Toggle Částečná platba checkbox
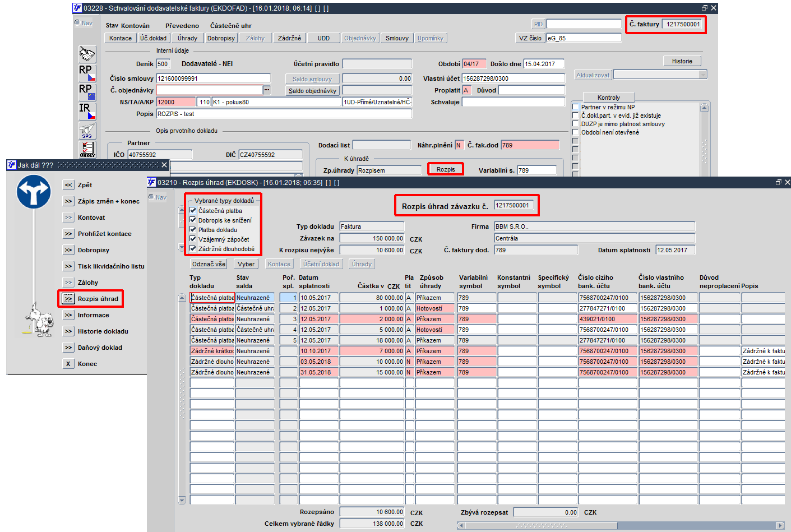Viewport: 791px width, 532px height. pyautogui.click(x=193, y=211)
